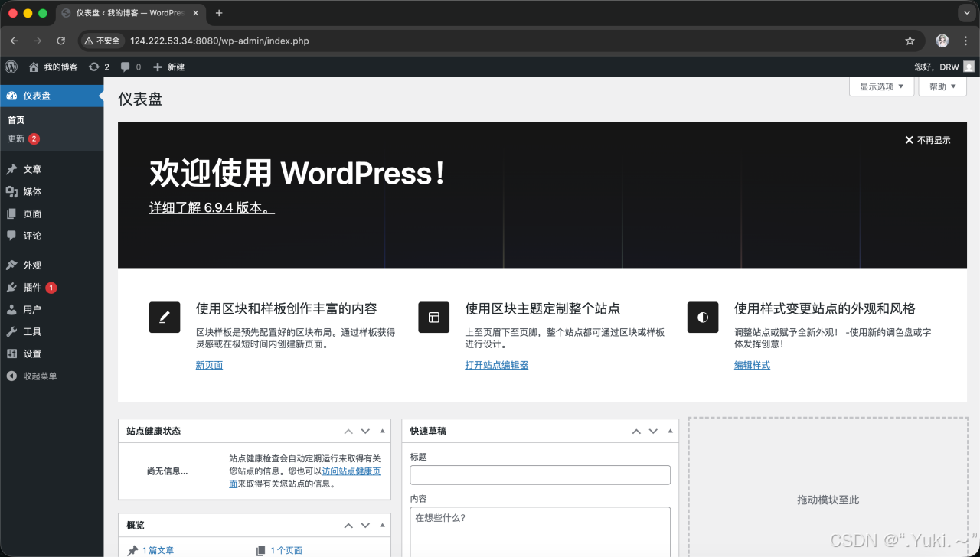This screenshot has width=980, height=557.
Task: Expand the tab search dropdown arrow
Action: coord(966,13)
